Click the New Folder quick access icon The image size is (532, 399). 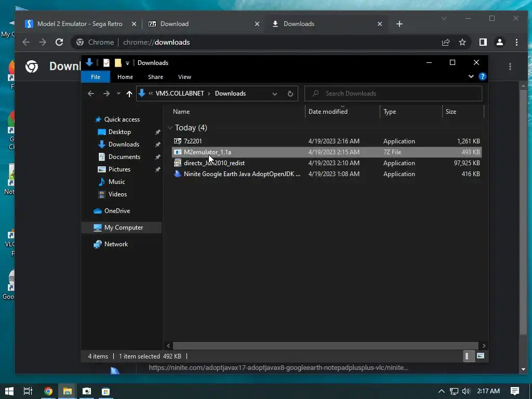(x=118, y=63)
